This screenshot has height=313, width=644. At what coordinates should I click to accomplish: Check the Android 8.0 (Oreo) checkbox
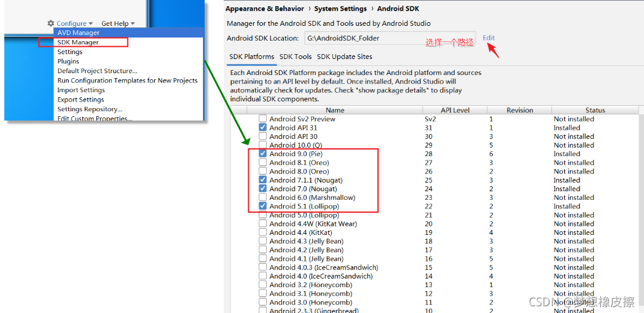point(263,172)
